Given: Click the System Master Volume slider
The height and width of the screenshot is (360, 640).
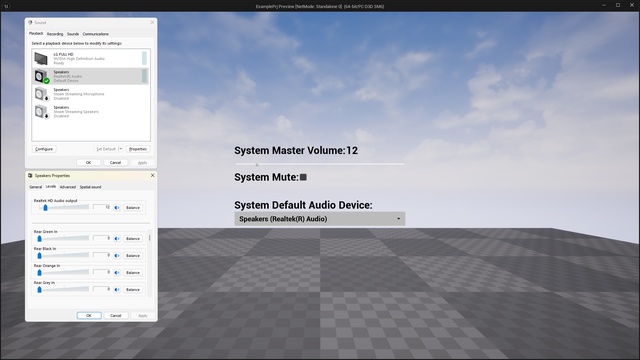Looking at the screenshot, I should (x=320, y=164).
